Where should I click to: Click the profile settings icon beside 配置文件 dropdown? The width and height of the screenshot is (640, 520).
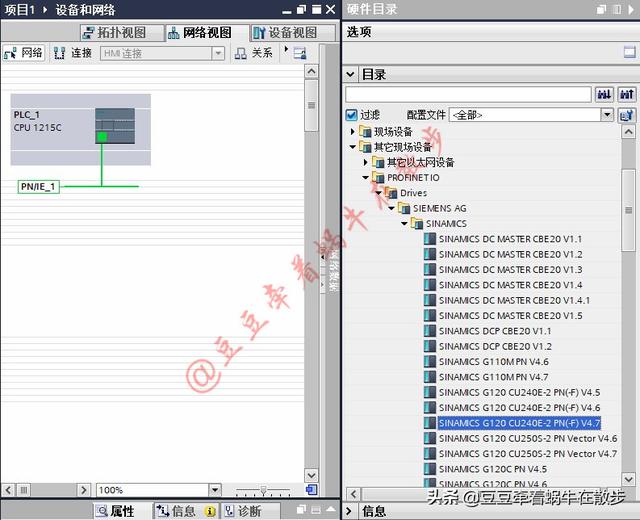tap(627, 115)
